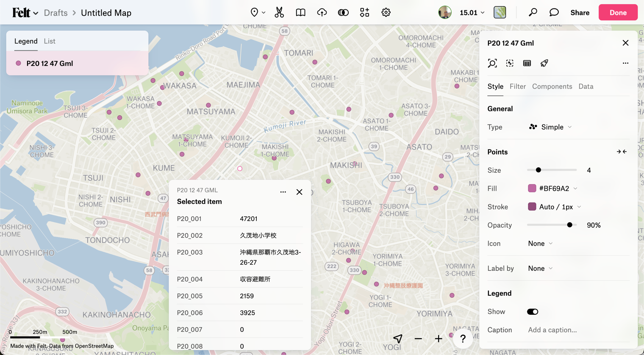Open the comments bubble
This screenshot has height=355, width=644.
554,12
